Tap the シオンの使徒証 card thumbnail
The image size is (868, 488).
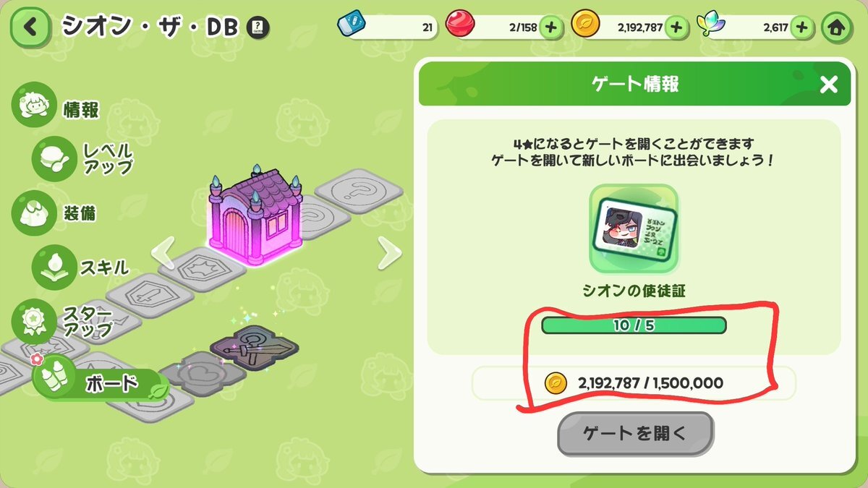pos(634,229)
